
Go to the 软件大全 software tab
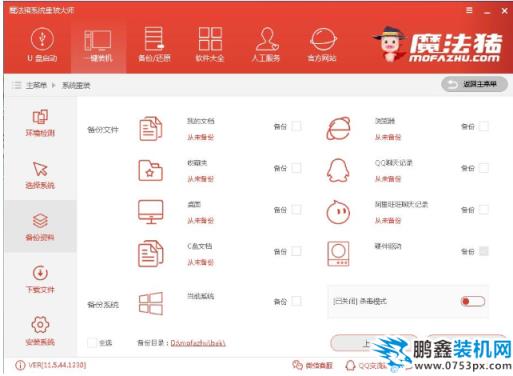coord(210,45)
